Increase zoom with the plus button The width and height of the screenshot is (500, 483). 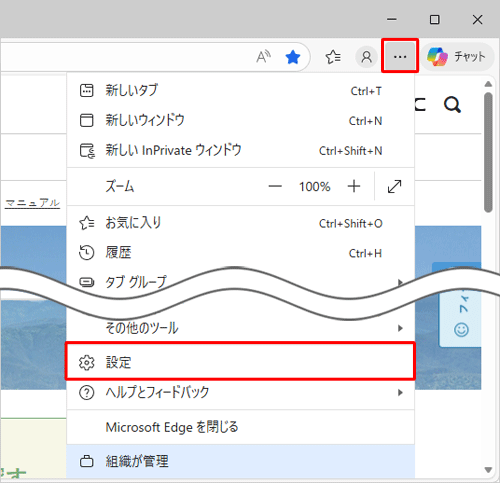[354, 186]
